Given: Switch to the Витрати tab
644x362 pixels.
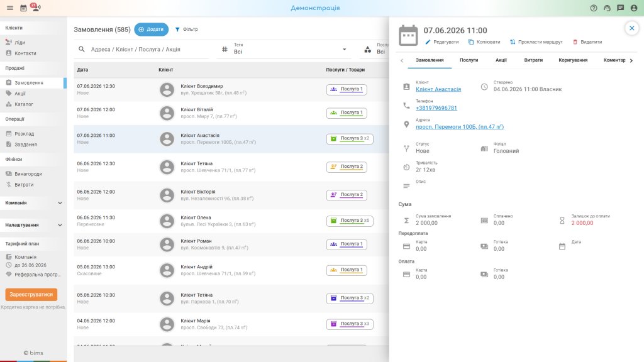Looking at the screenshot, I should coord(533,60).
